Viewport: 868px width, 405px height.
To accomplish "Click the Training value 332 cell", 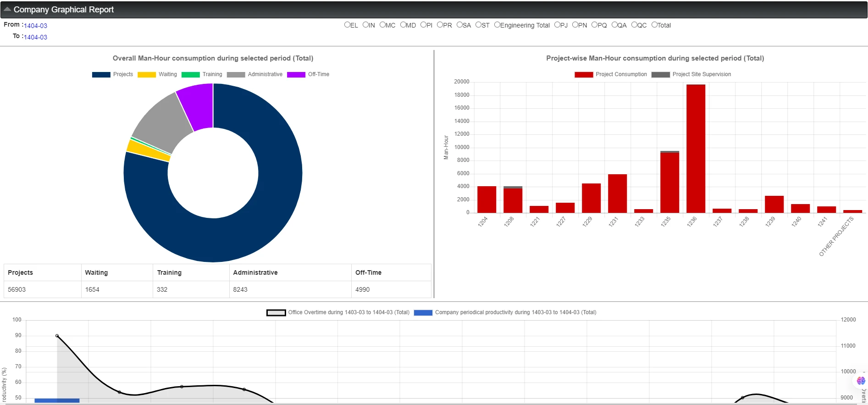I will pyautogui.click(x=191, y=289).
